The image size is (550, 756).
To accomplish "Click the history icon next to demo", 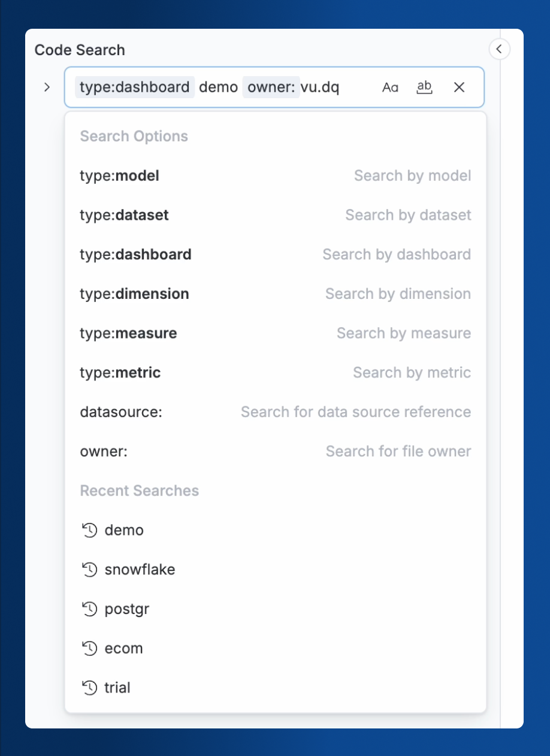I will coord(89,530).
